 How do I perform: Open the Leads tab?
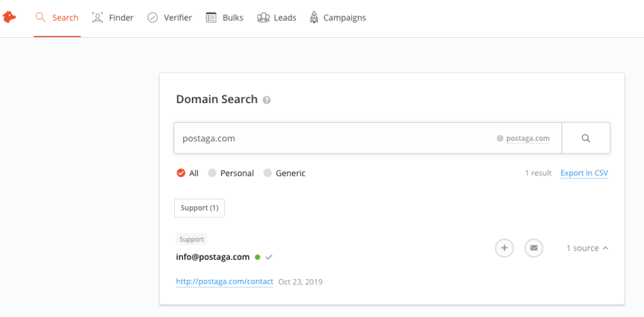(277, 18)
